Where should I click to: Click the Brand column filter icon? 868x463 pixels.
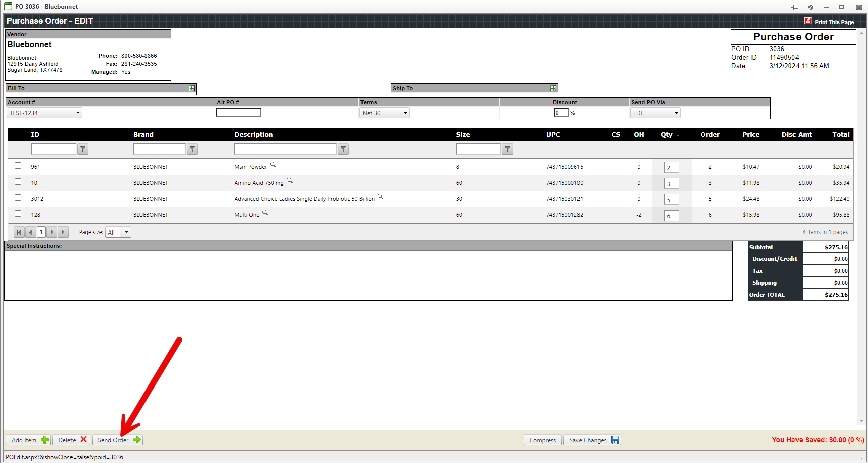192,149
